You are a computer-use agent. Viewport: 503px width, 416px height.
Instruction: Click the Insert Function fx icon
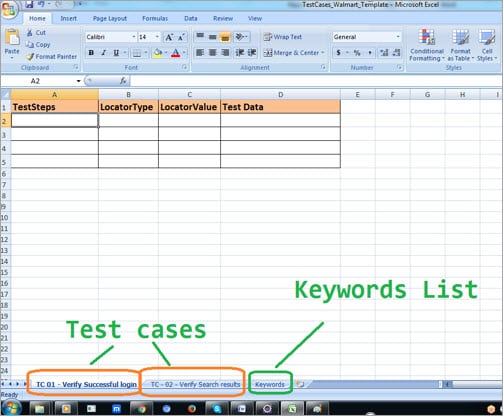pyautogui.click(x=123, y=81)
